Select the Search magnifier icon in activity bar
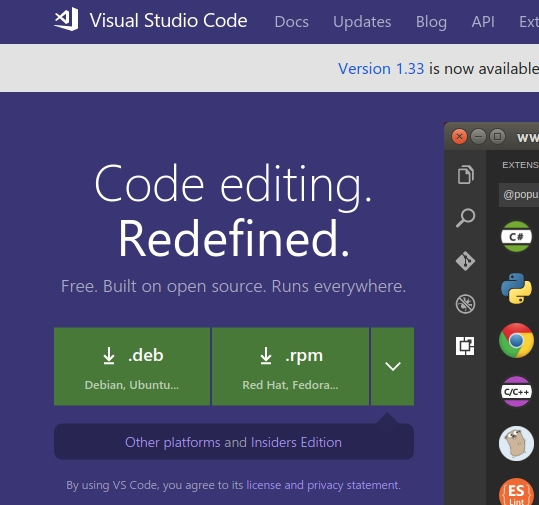Screen dimensions: 539x505 (x=465, y=218)
